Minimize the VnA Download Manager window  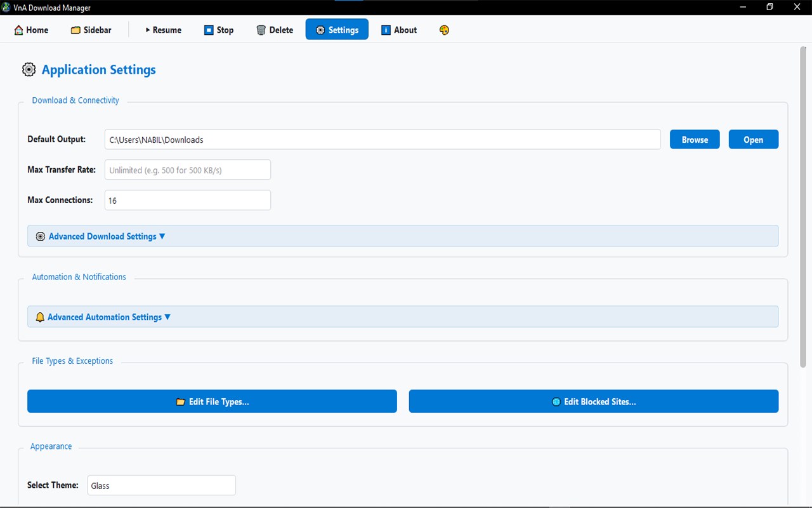(x=742, y=7)
